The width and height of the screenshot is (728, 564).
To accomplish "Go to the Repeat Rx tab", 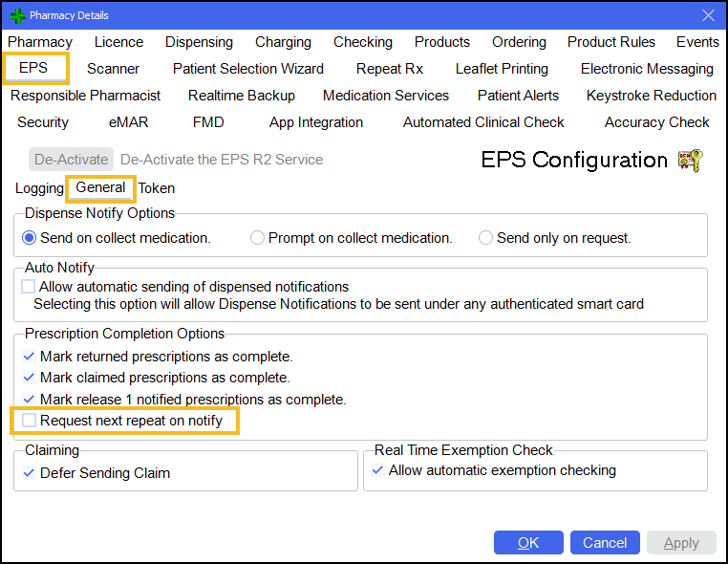I will [x=389, y=69].
